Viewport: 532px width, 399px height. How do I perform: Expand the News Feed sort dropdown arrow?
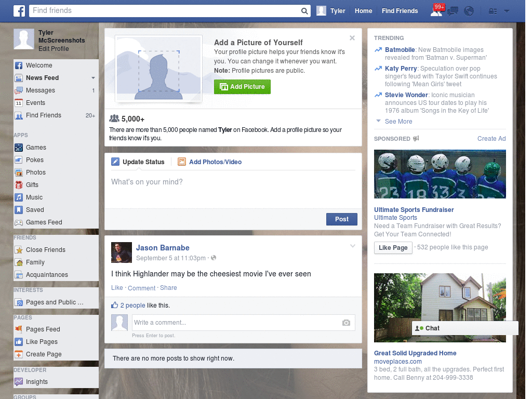93,78
